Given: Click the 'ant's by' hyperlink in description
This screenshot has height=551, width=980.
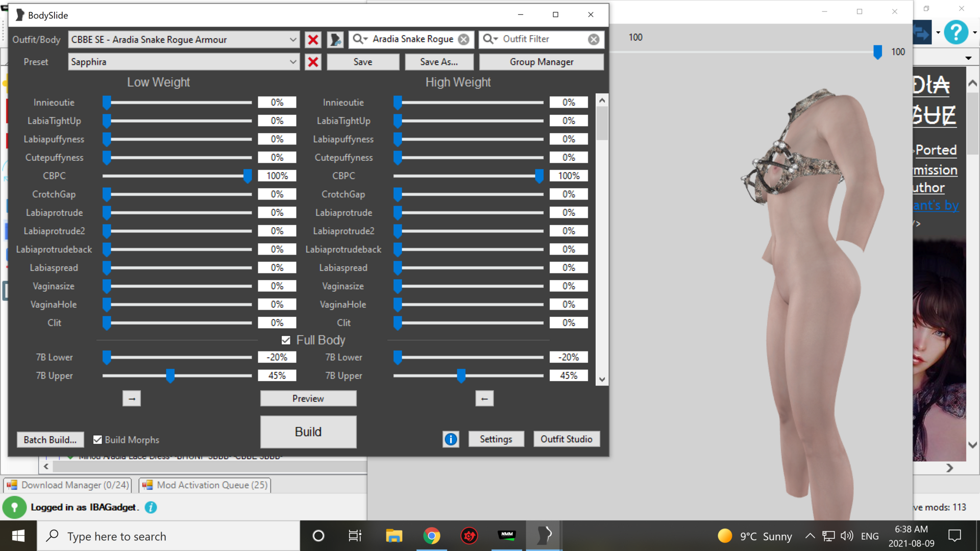Looking at the screenshot, I should 936,206.
